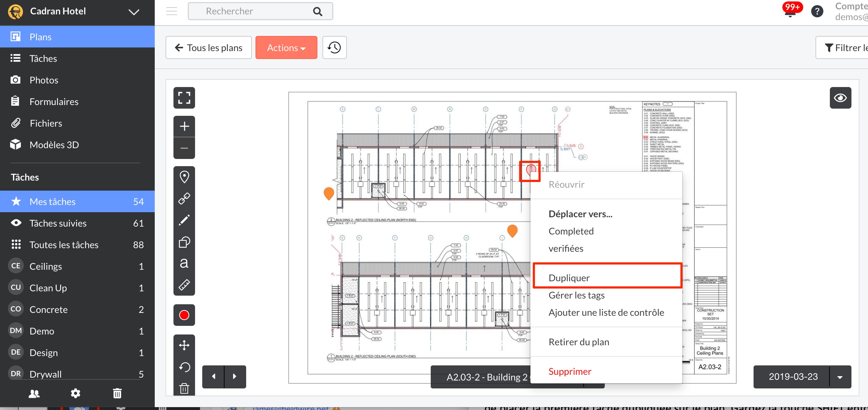Click the Tous les plans button
The image size is (868, 410).
[x=208, y=47]
